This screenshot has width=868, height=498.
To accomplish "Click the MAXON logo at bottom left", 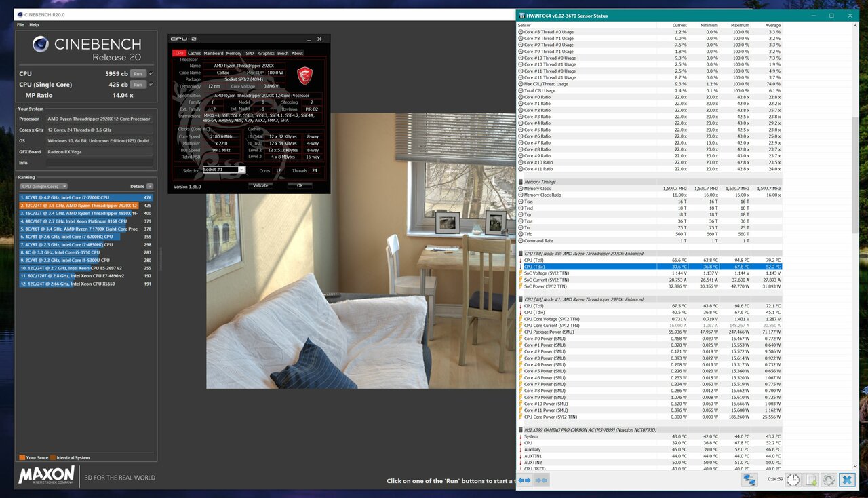I will (46, 476).
